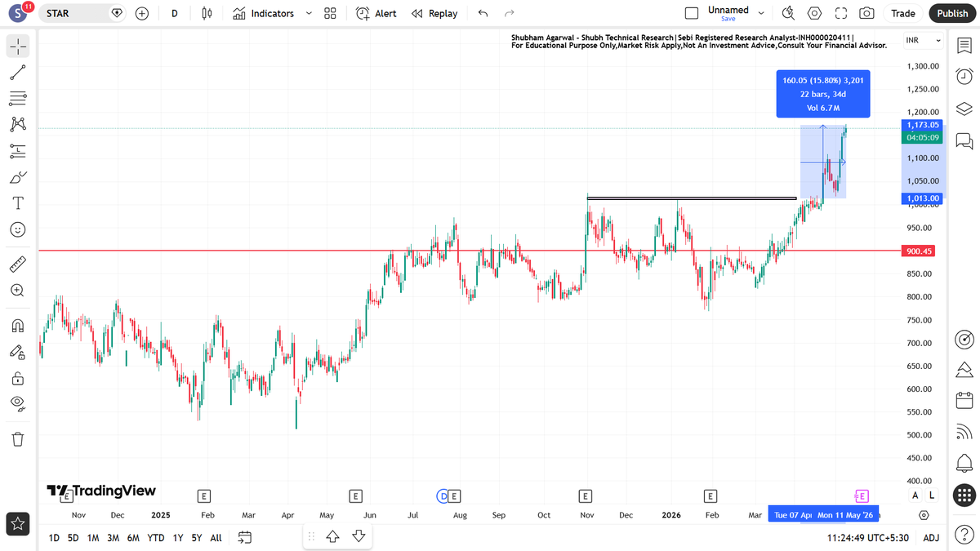This screenshot has height=551, width=980.
Task: Open the pattern drawing tools
Action: pos(18,124)
